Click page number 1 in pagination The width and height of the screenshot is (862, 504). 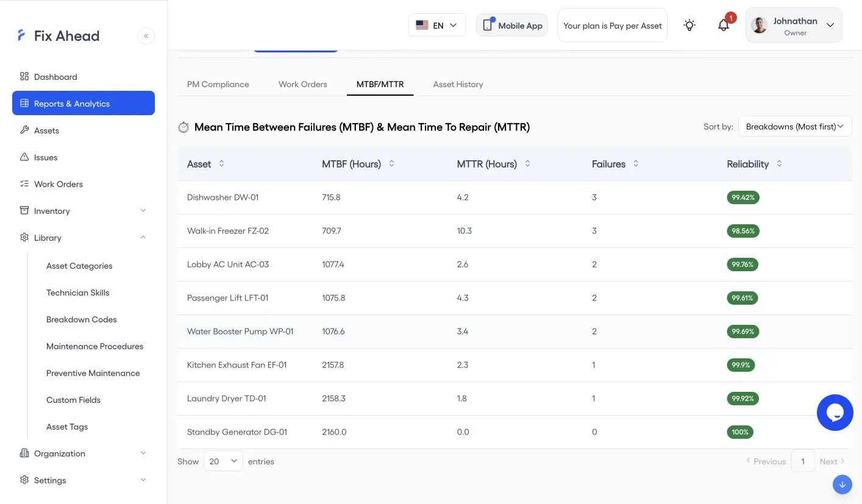(803, 461)
